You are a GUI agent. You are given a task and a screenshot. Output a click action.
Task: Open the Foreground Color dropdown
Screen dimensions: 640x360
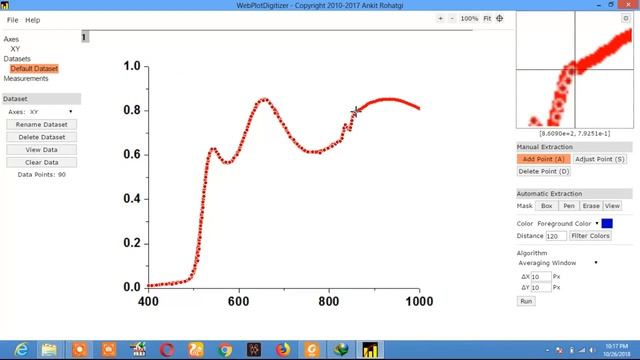(x=568, y=224)
